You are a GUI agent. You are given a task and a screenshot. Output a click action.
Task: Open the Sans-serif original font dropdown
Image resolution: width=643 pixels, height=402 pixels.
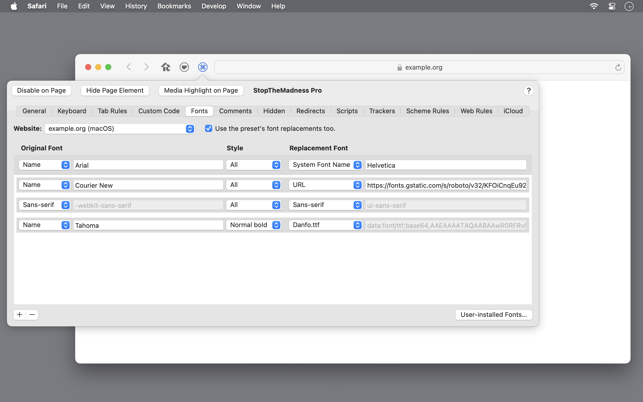coord(44,205)
